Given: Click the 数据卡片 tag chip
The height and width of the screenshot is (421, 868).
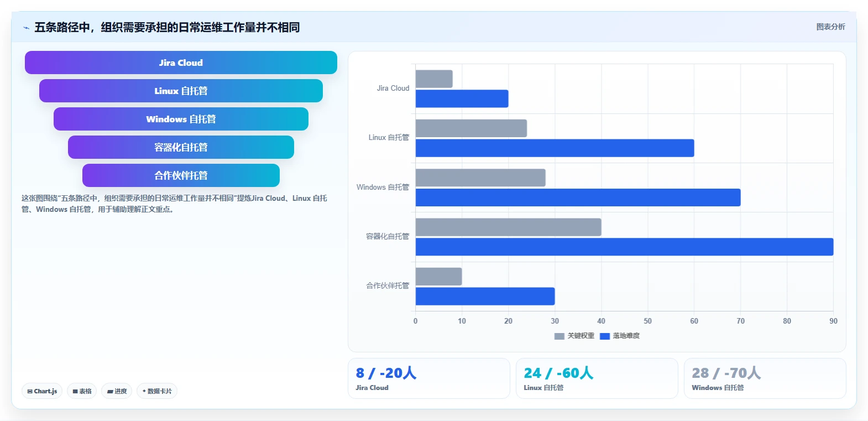Looking at the screenshot, I should click(x=157, y=391).
